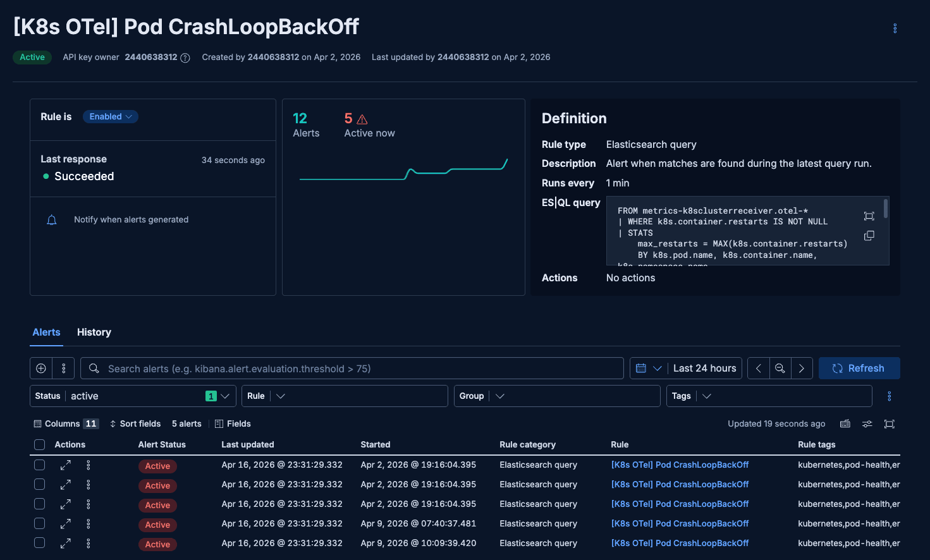Image resolution: width=930 pixels, height=560 pixels.
Task: Open the [K8s OTel] Pod CrashLoopBackOff rule link
Action: pyautogui.click(x=680, y=465)
